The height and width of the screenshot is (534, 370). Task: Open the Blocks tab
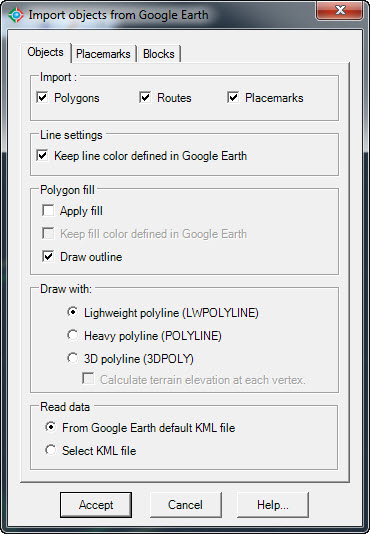(x=159, y=54)
